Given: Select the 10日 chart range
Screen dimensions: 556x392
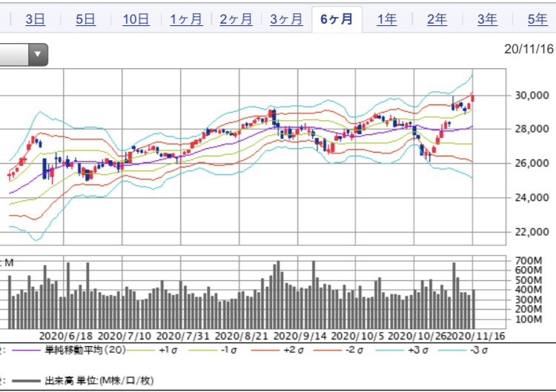Looking at the screenshot, I should (136, 19).
